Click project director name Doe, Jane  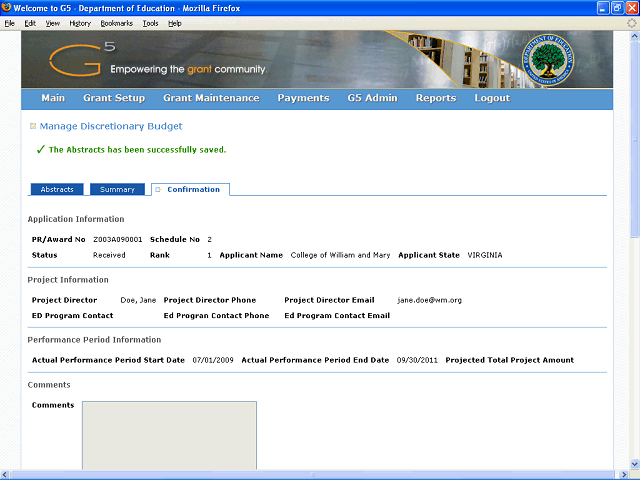click(138, 300)
